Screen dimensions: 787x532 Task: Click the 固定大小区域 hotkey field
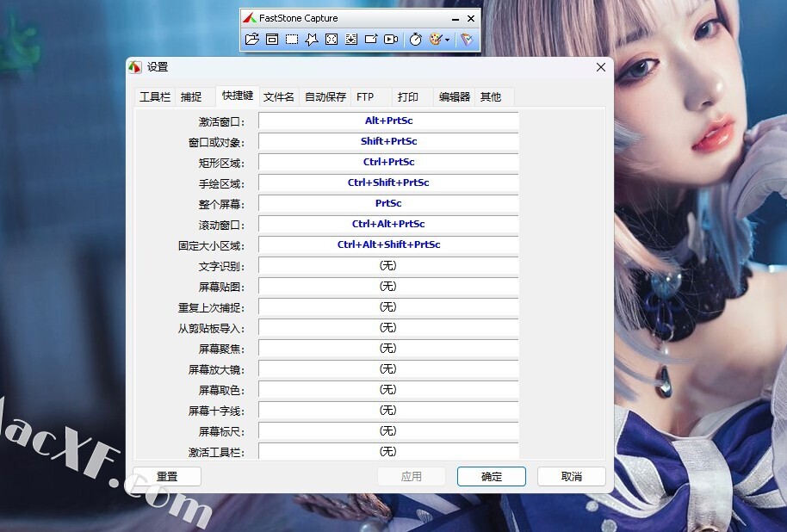pos(388,245)
